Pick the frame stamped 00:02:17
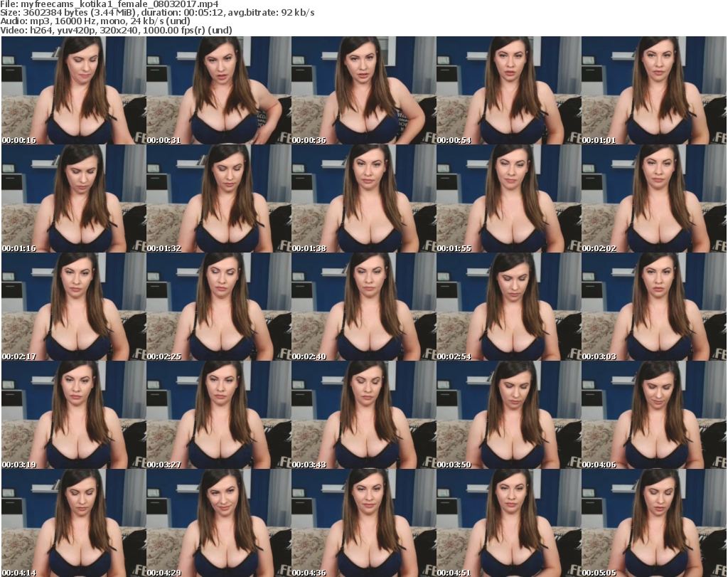 click(x=74, y=307)
